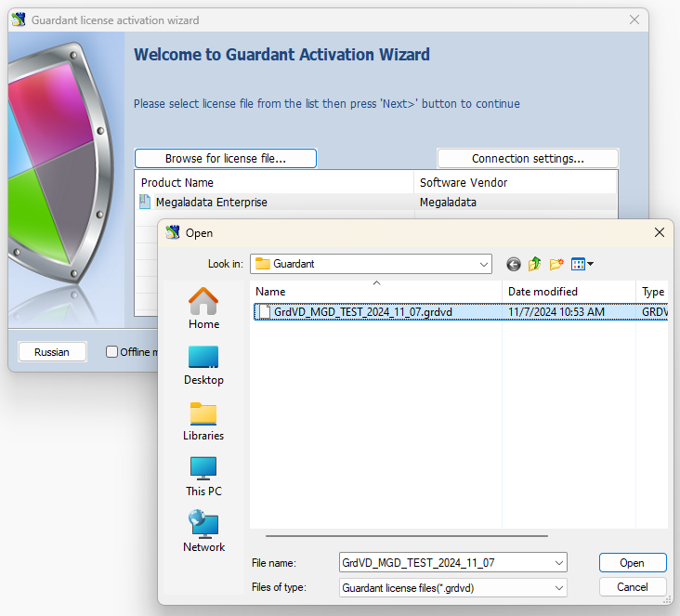Click the file icon of GrdVD_MGD_TEST_2024_11_07.grdvd
This screenshot has width=680, height=616.
click(x=264, y=312)
